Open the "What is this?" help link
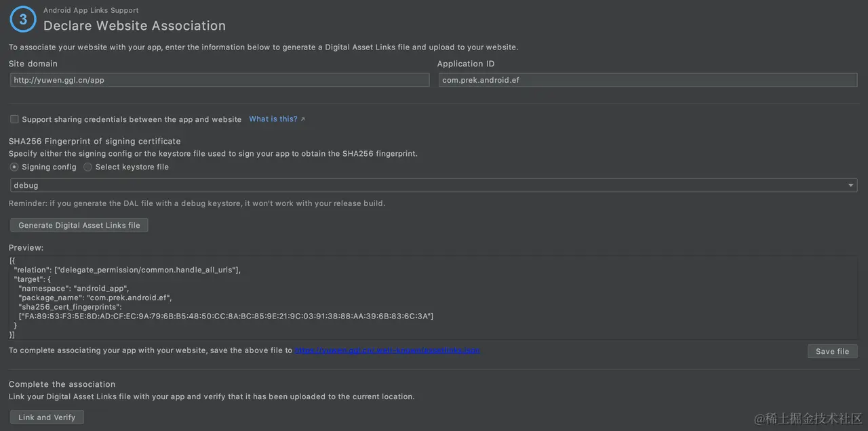The height and width of the screenshot is (431, 868). (x=273, y=119)
